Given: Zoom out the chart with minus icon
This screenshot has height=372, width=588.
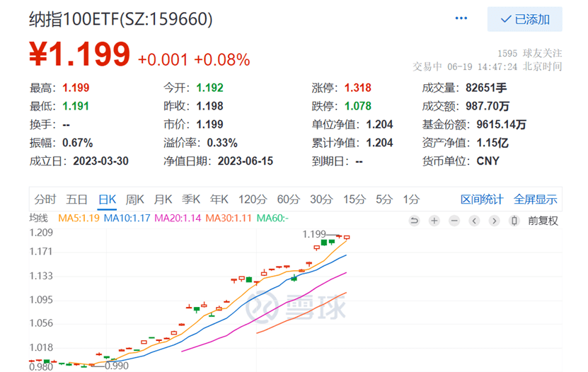Looking at the screenshot, I should [455, 221].
